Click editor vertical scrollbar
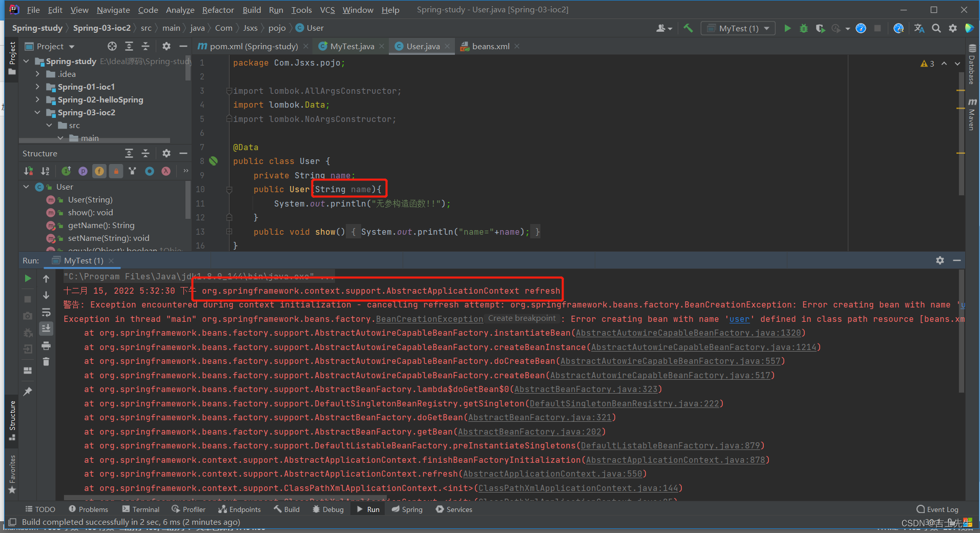This screenshot has width=980, height=533. pos(961,133)
